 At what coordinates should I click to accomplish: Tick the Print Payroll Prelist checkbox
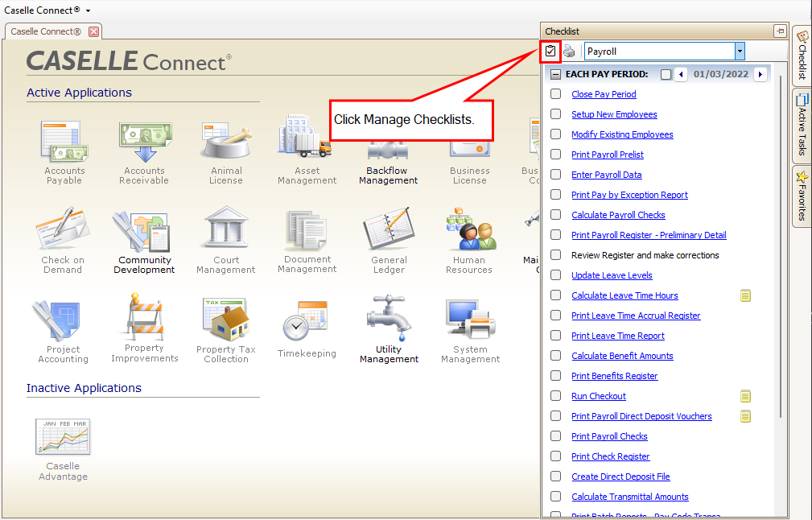click(x=555, y=155)
